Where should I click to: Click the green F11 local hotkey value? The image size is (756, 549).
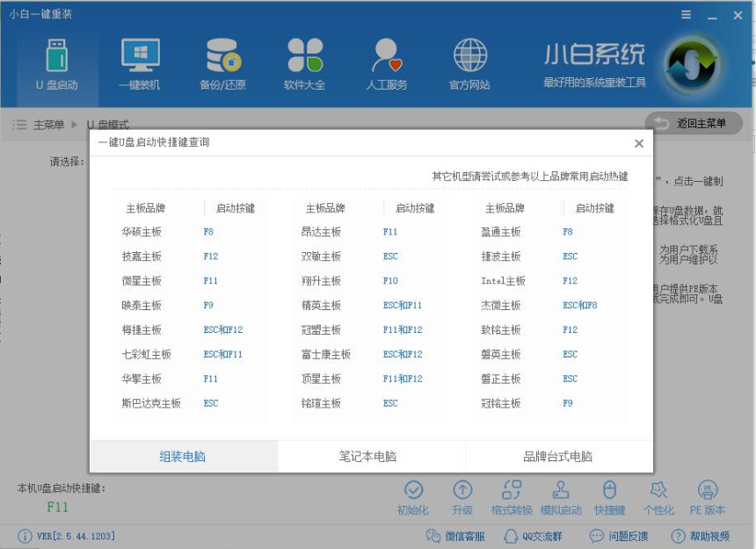click(57, 507)
